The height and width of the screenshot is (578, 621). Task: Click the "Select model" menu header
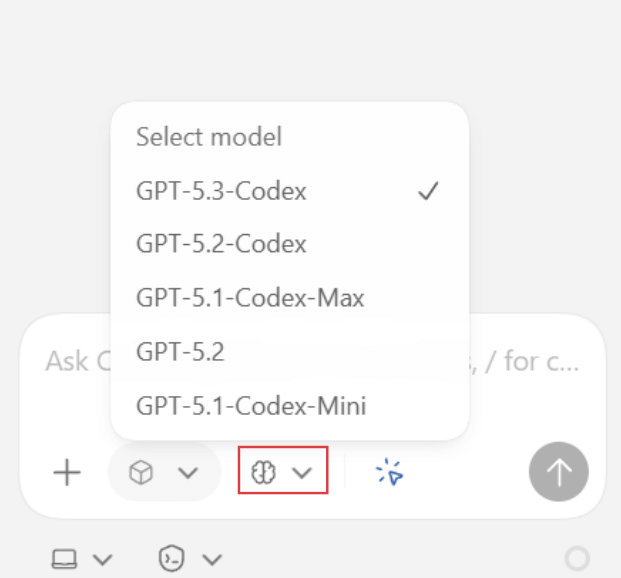coord(209,136)
